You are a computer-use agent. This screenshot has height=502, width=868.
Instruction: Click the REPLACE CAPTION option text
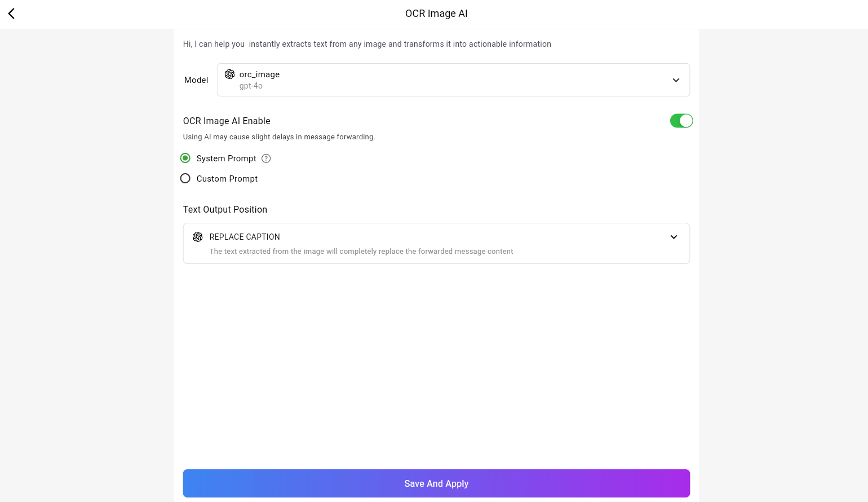point(245,237)
